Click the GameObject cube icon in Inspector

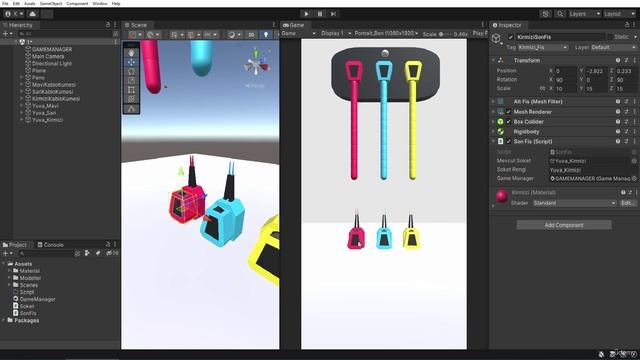(496, 39)
